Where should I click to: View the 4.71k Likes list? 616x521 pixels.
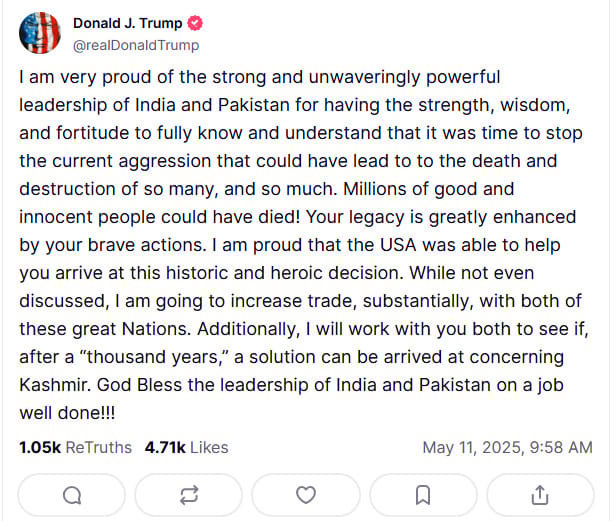pos(187,447)
